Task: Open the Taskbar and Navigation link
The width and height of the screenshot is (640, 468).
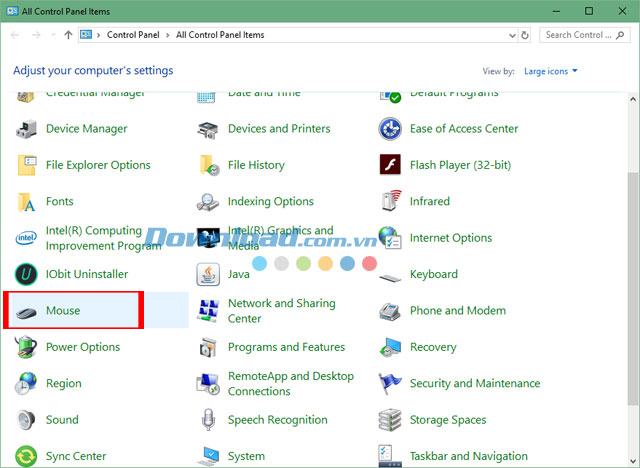Action: pos(469,456)
